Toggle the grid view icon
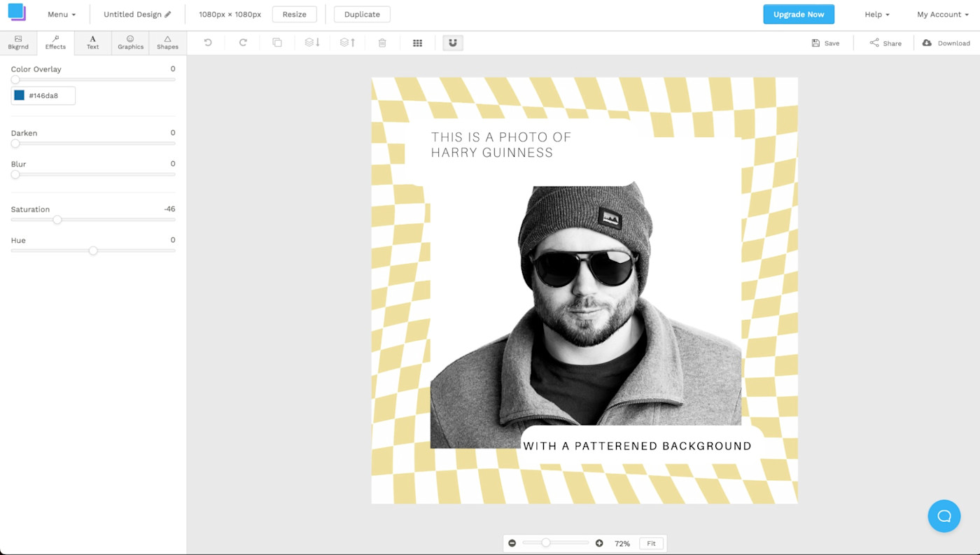This screenshot has width=980, height=555. 418,43
